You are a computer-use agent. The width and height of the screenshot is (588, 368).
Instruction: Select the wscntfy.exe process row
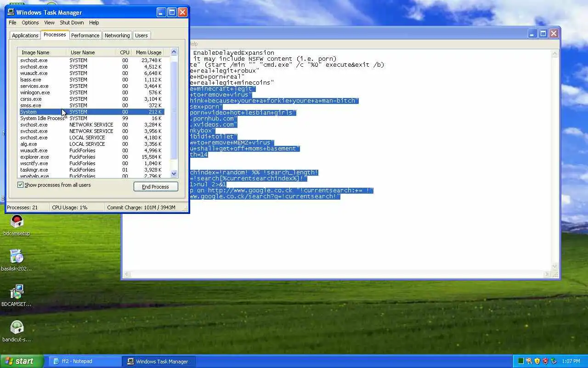point(91,163)
